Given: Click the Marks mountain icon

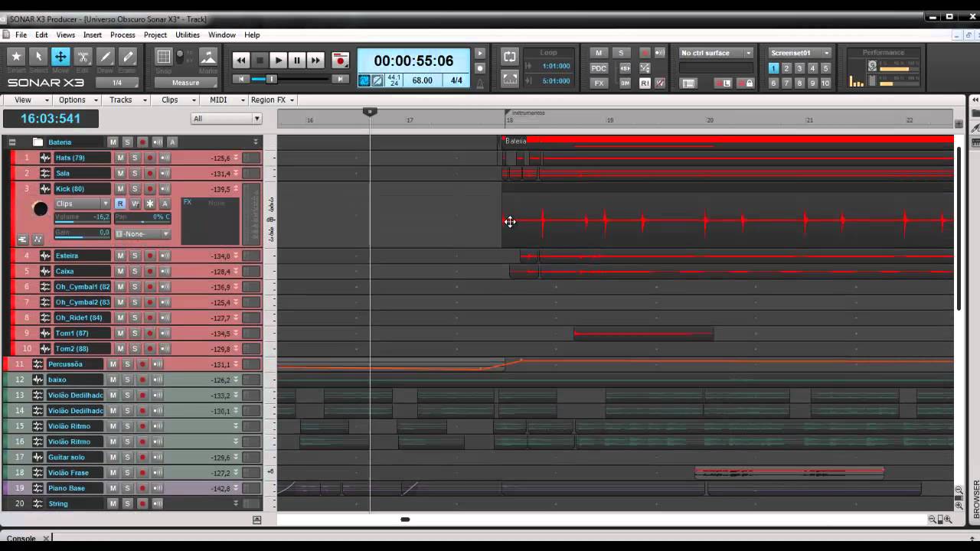Looking at the screenshot, I should [x=207, y=57].
